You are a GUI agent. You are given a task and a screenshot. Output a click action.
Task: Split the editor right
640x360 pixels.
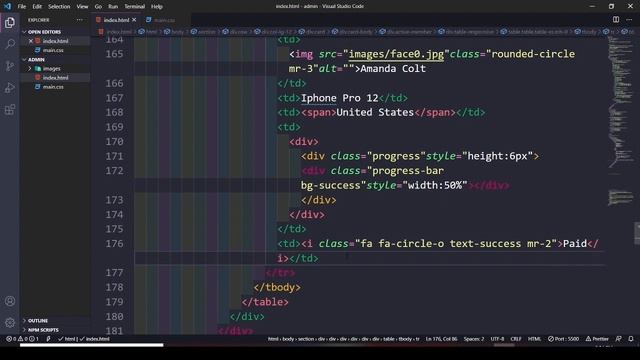tap(616, 20)
